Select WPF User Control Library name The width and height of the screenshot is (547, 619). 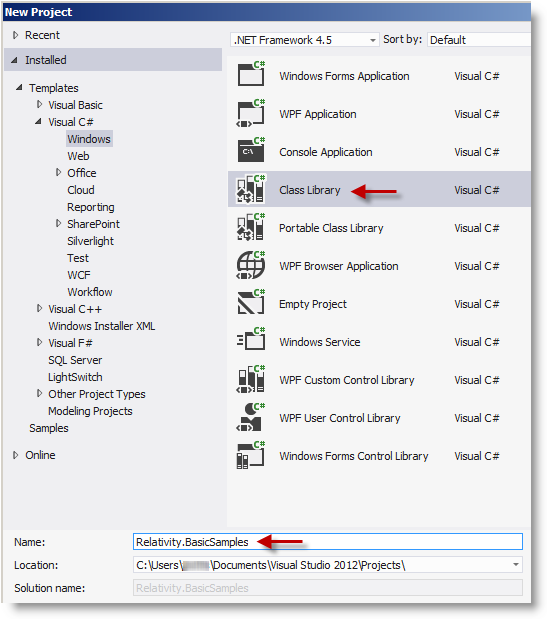340,418
